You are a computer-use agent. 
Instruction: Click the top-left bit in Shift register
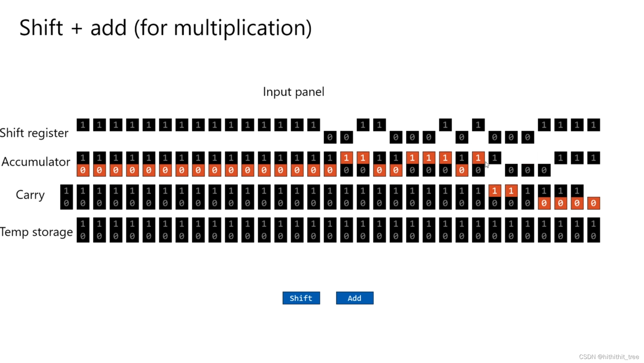pyautogui.click(x=83, y=125)
